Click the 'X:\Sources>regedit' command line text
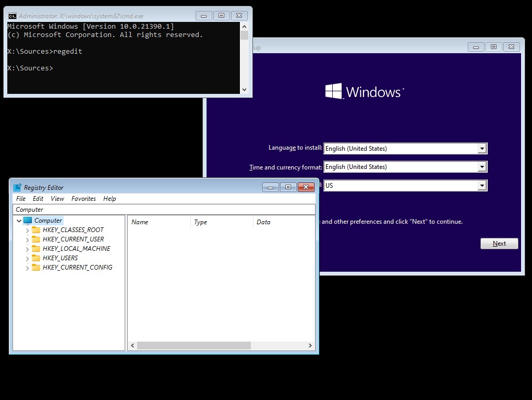The width and height of the screenshot is (532, 400). point(45,51)
